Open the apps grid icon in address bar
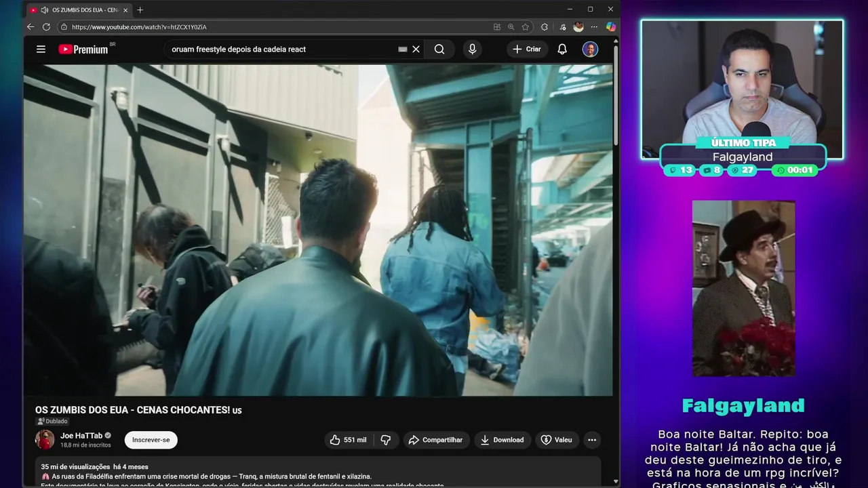The width and height of the screenshot is (868, 488). [497, 27]
